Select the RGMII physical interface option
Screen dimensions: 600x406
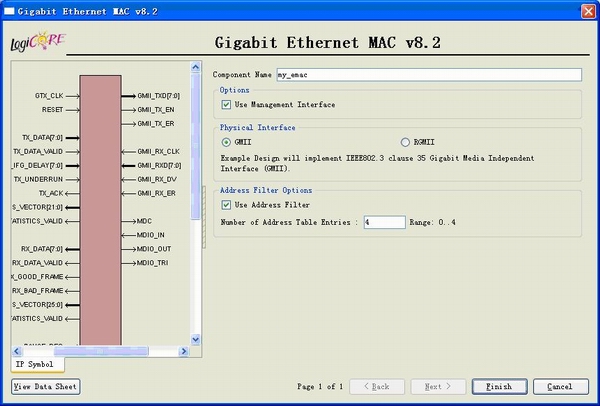pyautogui.click(x=405, y=142)
